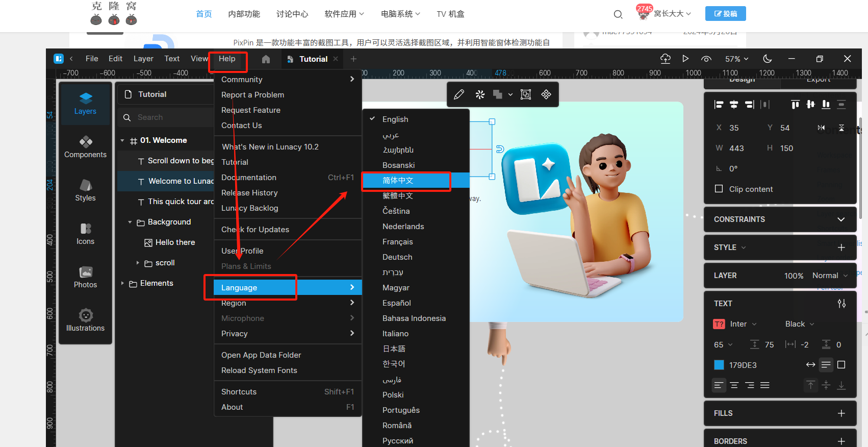Flip vertically icon
868x447 pixels.
tap(841, 128)
